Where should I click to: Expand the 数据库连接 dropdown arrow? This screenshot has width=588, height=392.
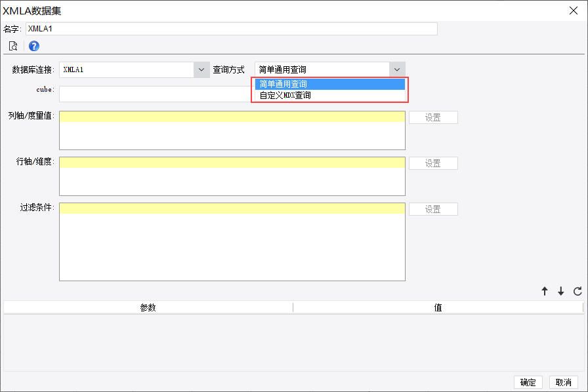coord(201,69)
